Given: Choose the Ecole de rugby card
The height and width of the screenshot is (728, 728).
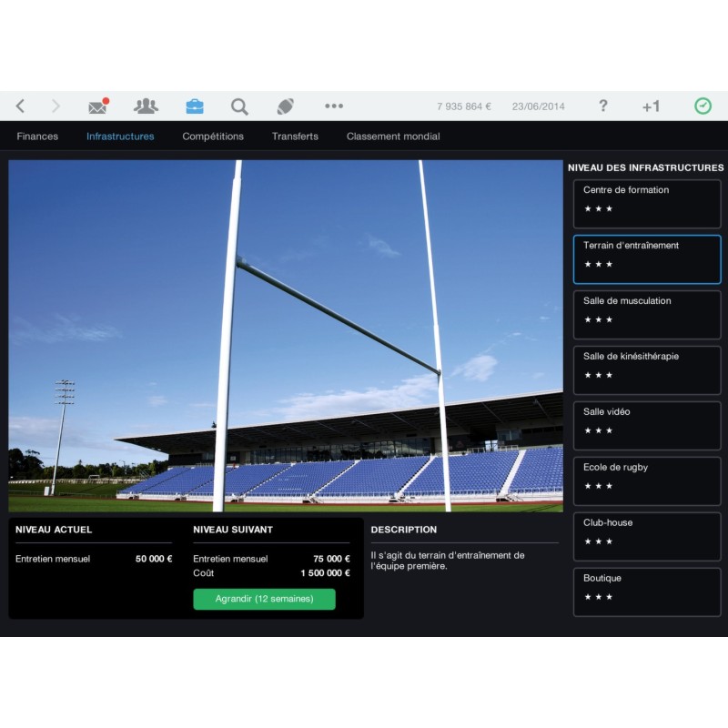Looking at the screenshot, I should tap(646, 481).
